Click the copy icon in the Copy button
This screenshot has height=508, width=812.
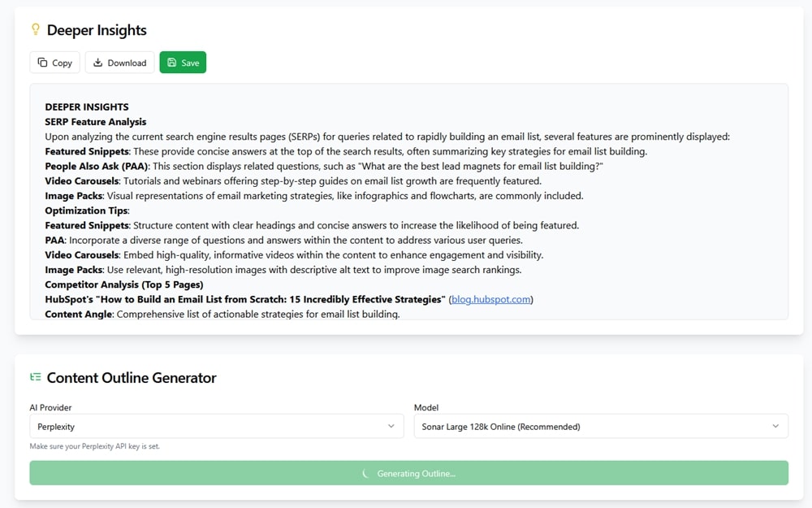click(43, 63)
